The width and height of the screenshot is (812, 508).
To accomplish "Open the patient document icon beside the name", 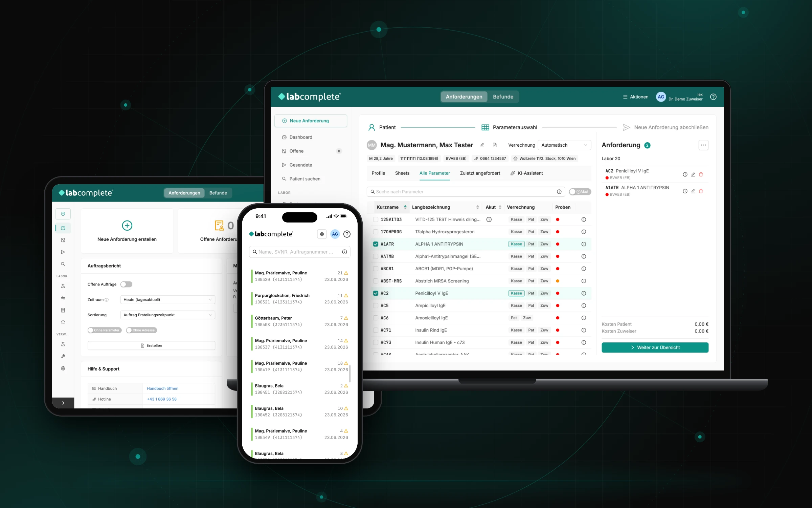I will tap(495, 145).
